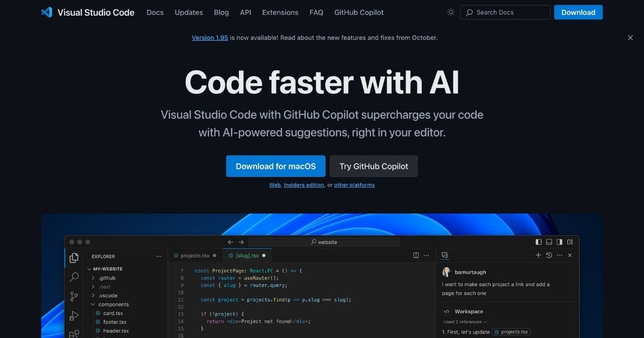Toggle the site light/dark theme
Image resolution: width=644 pixels, height=338 pixels.
coord(450,12)
